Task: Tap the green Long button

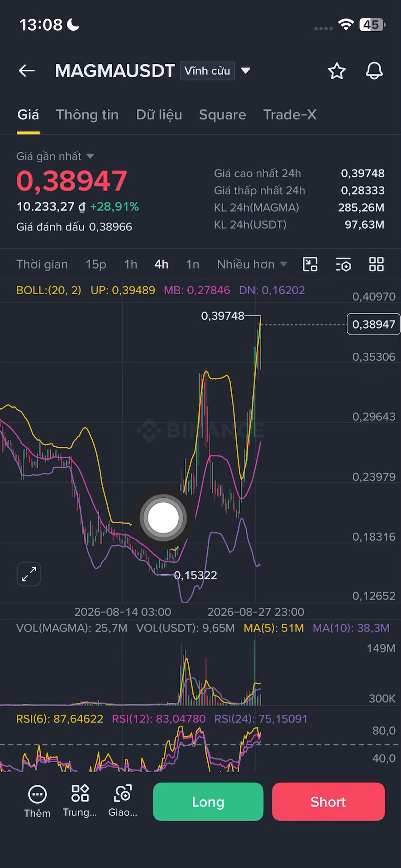Action: [208, 802]
